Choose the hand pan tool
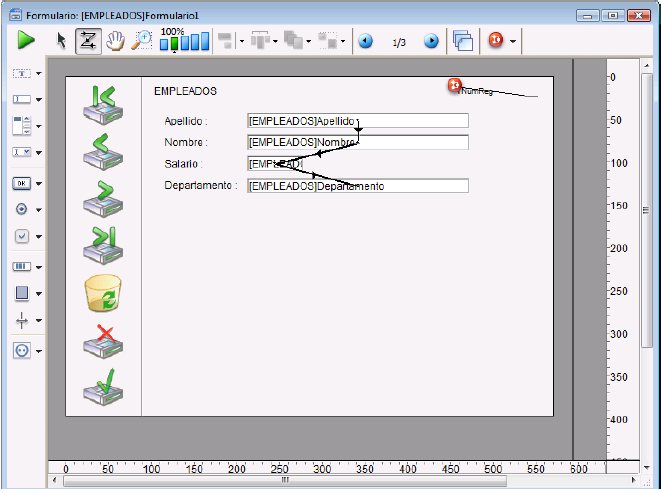661x493 pixels. point(115,41)
